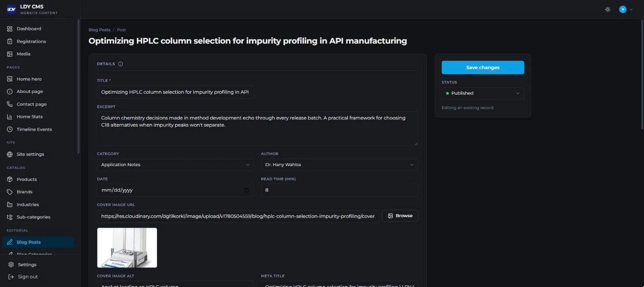Click the Settings gear icon in sidebar
This screenshot has width=644, height=287.
pyautogui.click(x=11, y=265)
